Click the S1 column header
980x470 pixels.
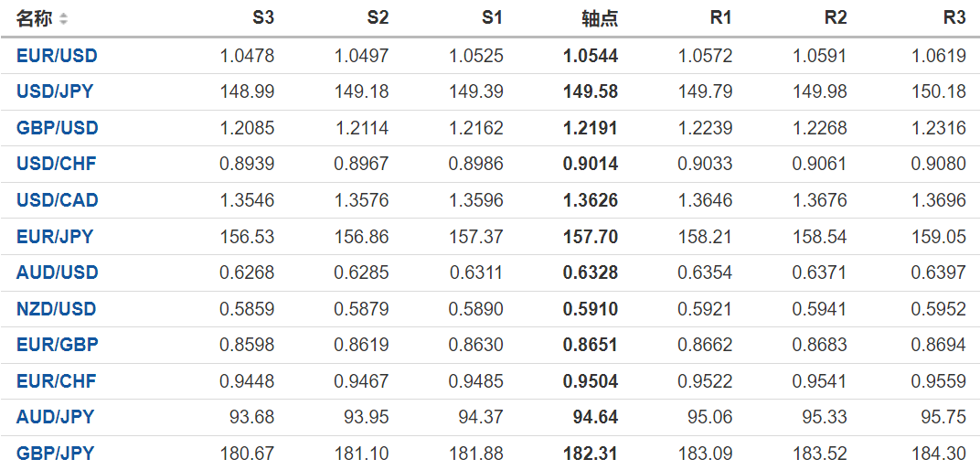492,18
